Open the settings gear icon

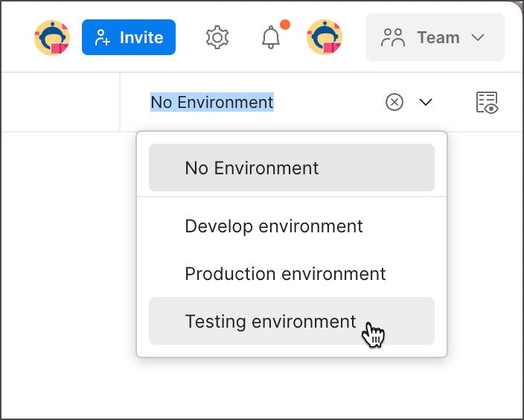(x=217, y=37)
